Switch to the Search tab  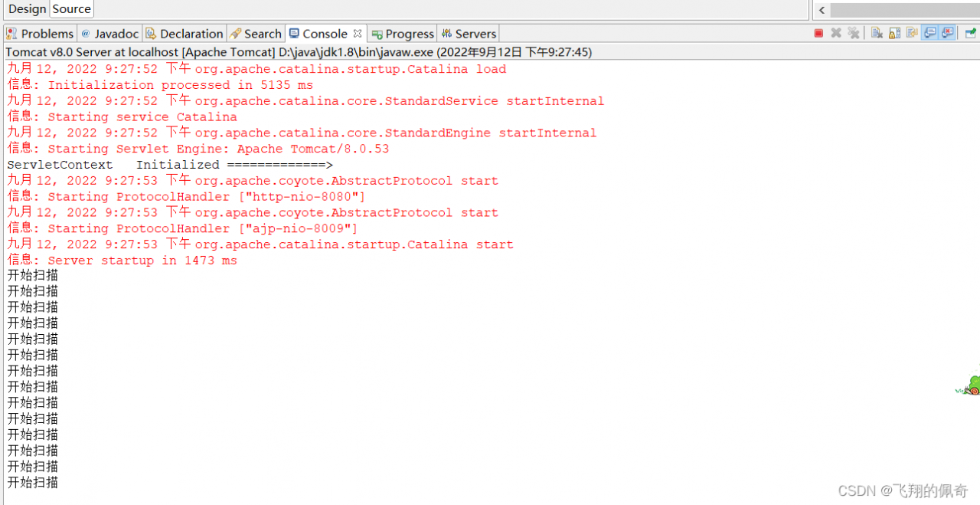click(x=256, y=34)
